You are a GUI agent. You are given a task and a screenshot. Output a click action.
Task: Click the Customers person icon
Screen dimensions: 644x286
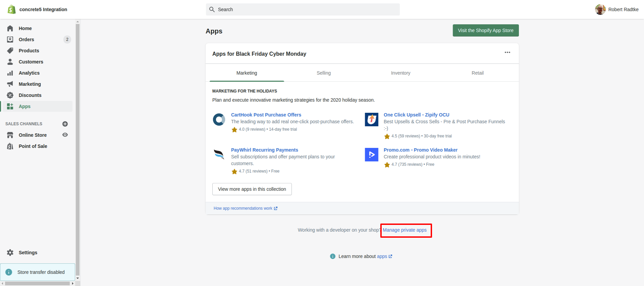(x=10, y=62)
